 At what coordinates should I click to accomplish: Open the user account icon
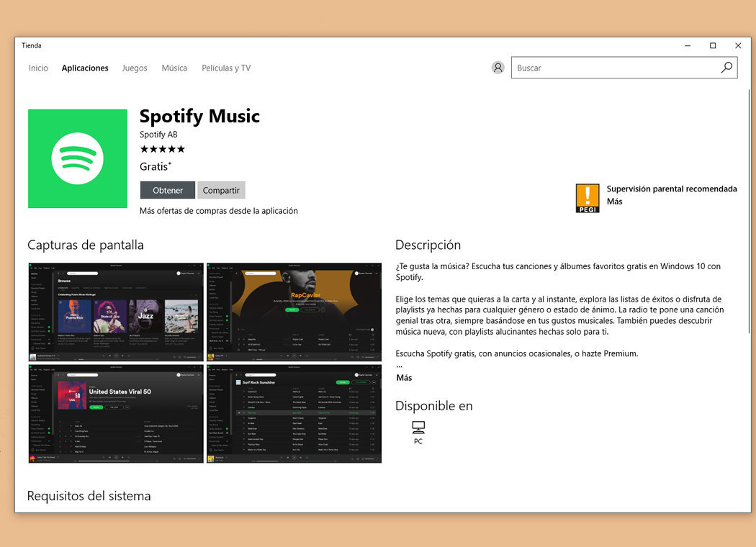pos(498,67)
